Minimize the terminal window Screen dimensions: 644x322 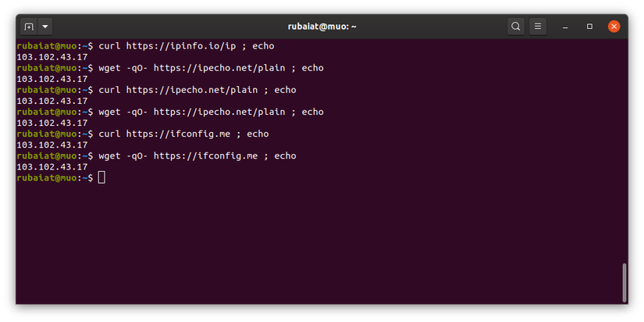pos(566,27)
